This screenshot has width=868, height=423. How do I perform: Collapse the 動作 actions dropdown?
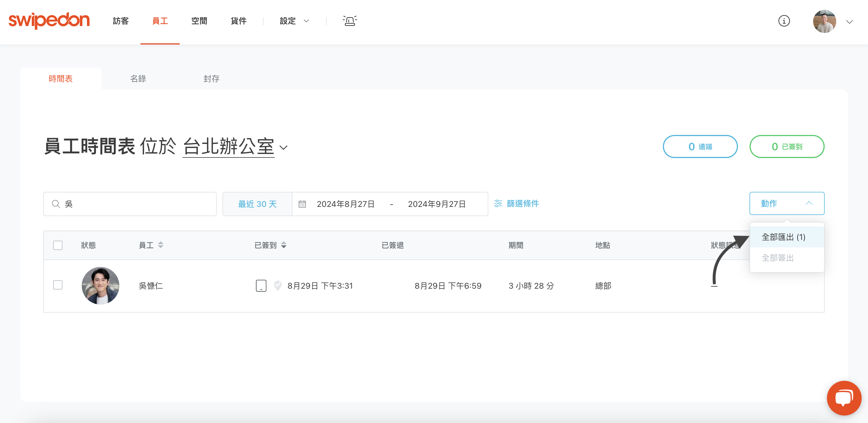coord(787,203)
